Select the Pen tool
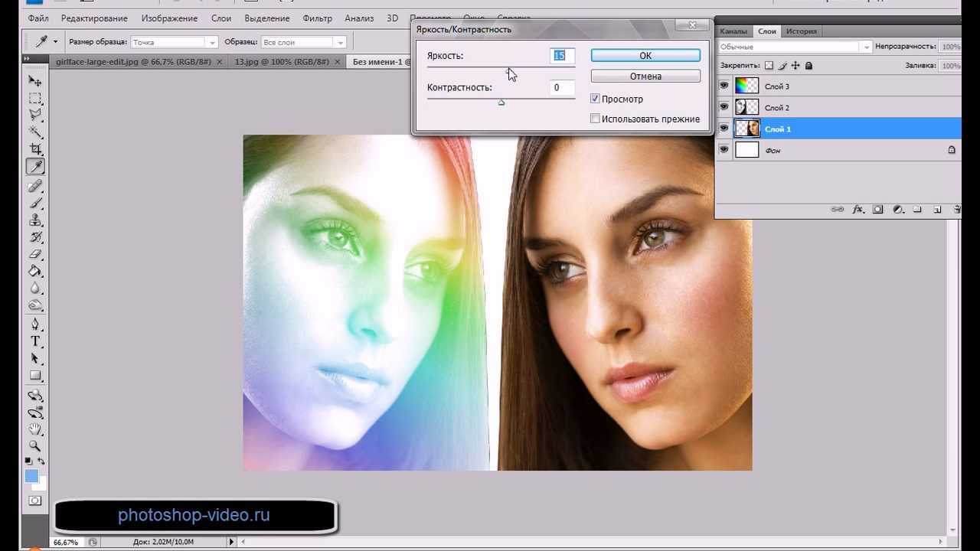The width and height of the screenshot is (980, 551). click(x=35, y=324)
